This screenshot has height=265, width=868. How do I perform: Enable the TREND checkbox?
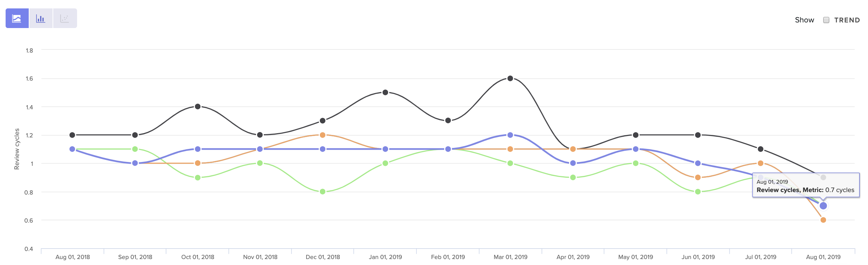(827, 20)
